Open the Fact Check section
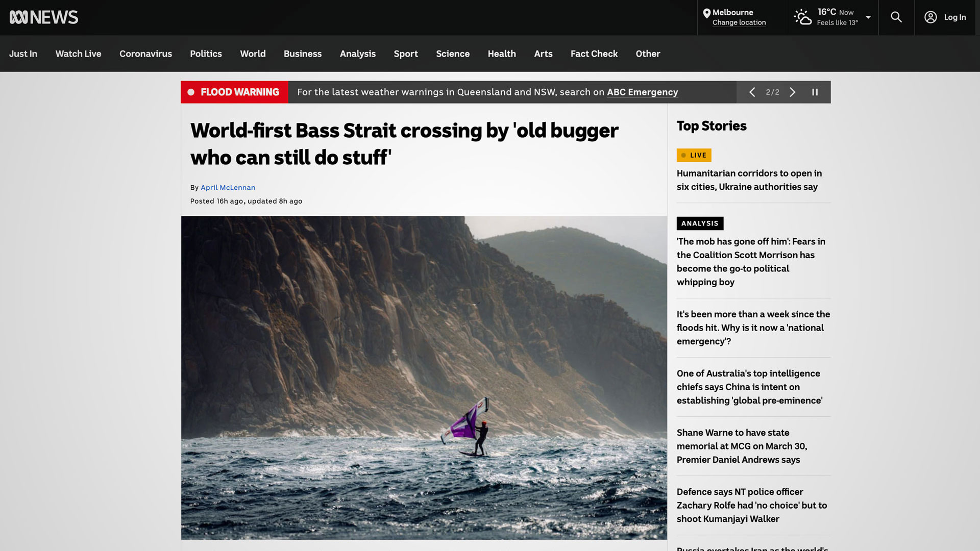 [594, 54]
